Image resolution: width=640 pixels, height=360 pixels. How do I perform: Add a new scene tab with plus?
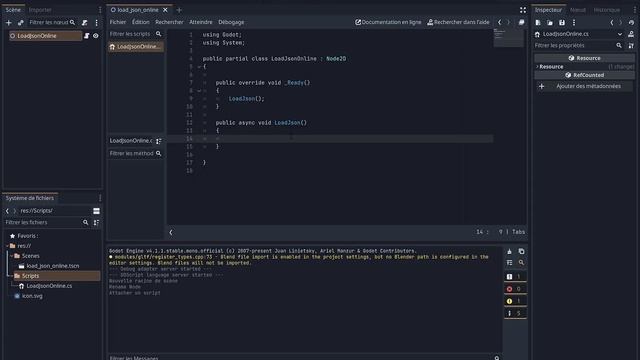[179, 10]
